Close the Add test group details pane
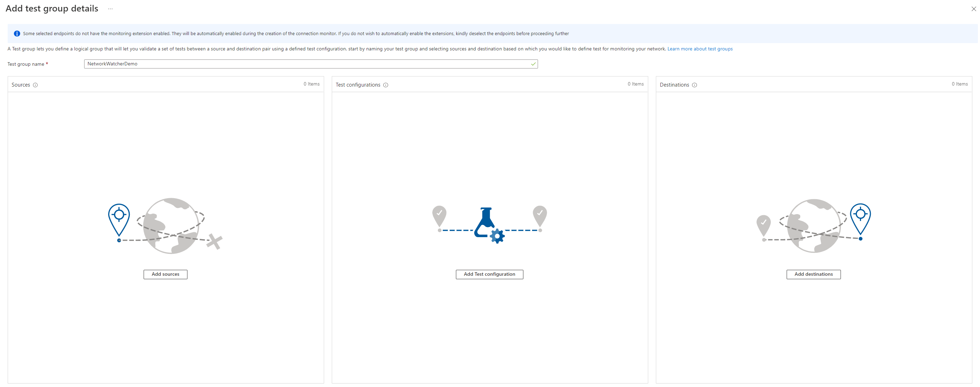980x387 pixels. pos(973,9)
